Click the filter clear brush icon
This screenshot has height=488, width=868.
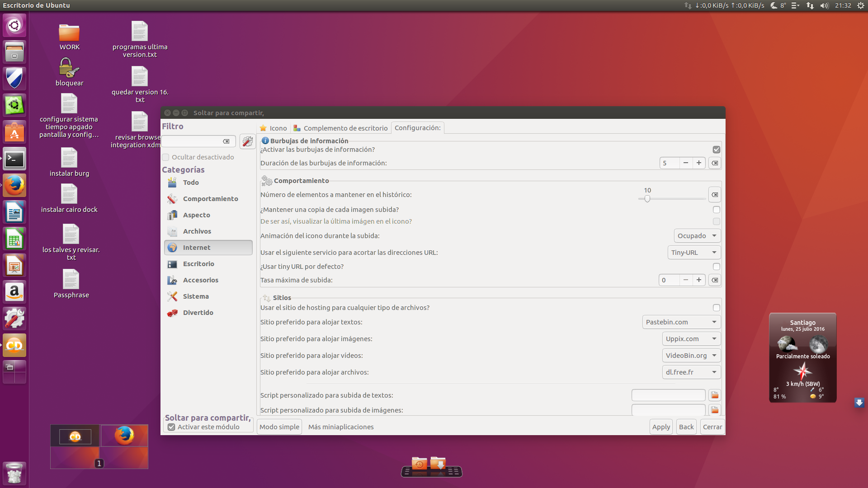click(247, 141)
